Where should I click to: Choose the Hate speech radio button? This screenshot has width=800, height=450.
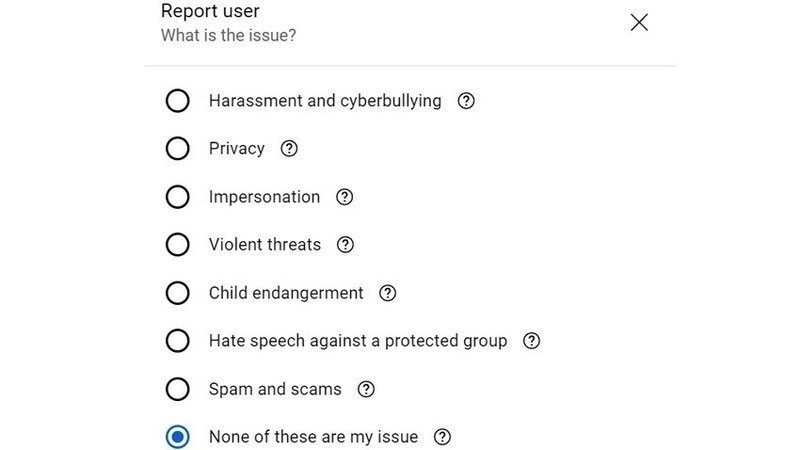177,341
